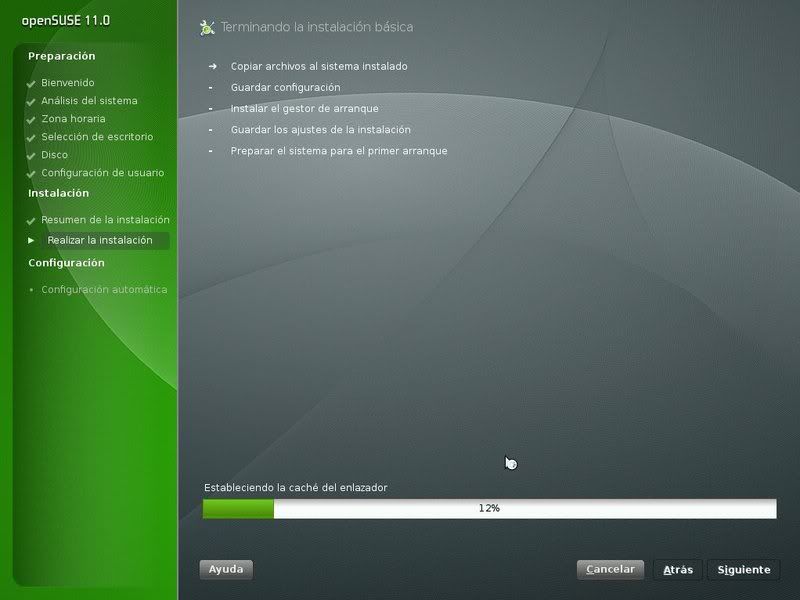Click 'Terminando la instalación básica' heading
The width and height of the screenshot is (800, 600).
pyautogui.click(x=317, y=27)
